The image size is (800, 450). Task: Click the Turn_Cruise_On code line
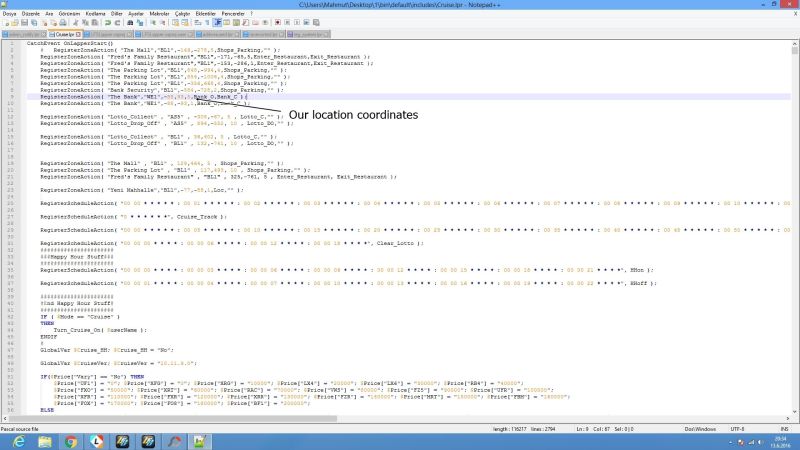pos(100,330)
